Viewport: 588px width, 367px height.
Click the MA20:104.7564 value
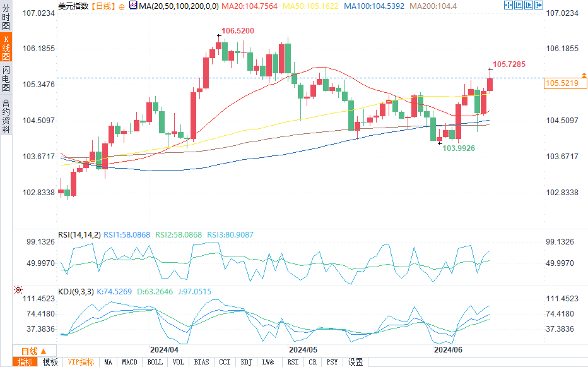pos(249,6)
